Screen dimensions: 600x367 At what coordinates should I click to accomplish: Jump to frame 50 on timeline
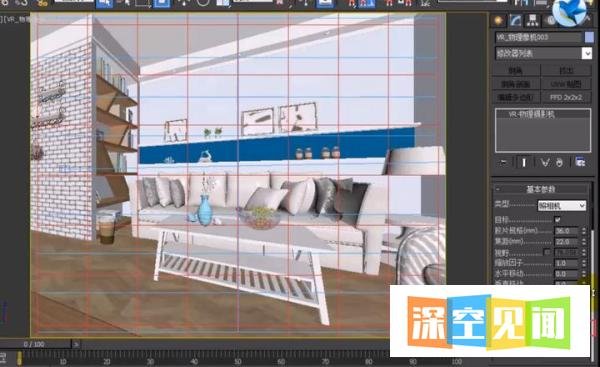pos(238,361)
